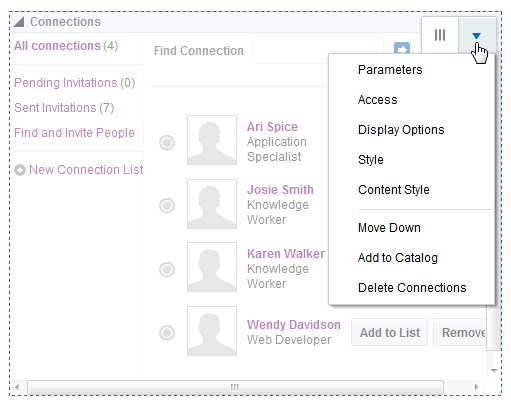Click Karen Walker's profile avatar
The width and height of the screenshot is (511, 412).
212,267
